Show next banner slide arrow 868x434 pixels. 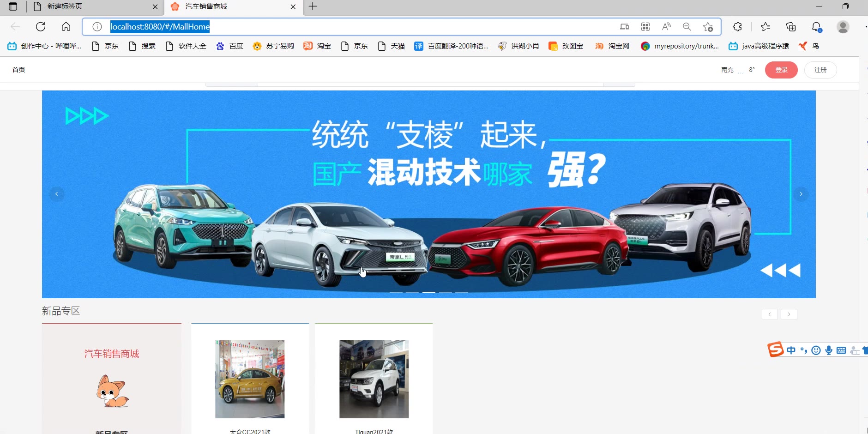click(x=801, y=194)
